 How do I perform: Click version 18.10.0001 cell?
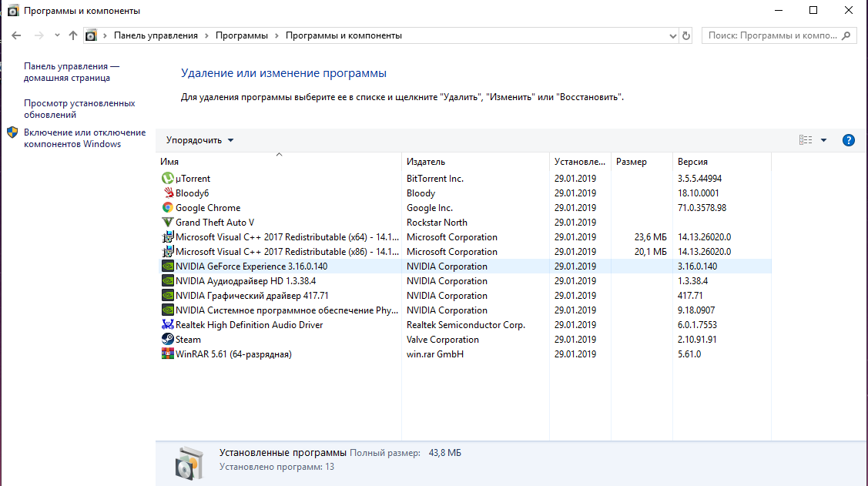pyautogui.click(x=698, y=193)
